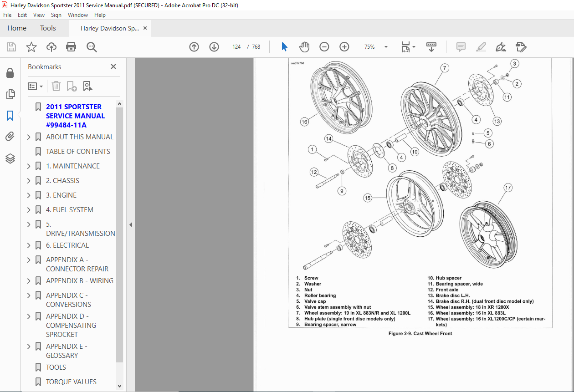
Task: Click the Save file icon
Action: [11, 47]
